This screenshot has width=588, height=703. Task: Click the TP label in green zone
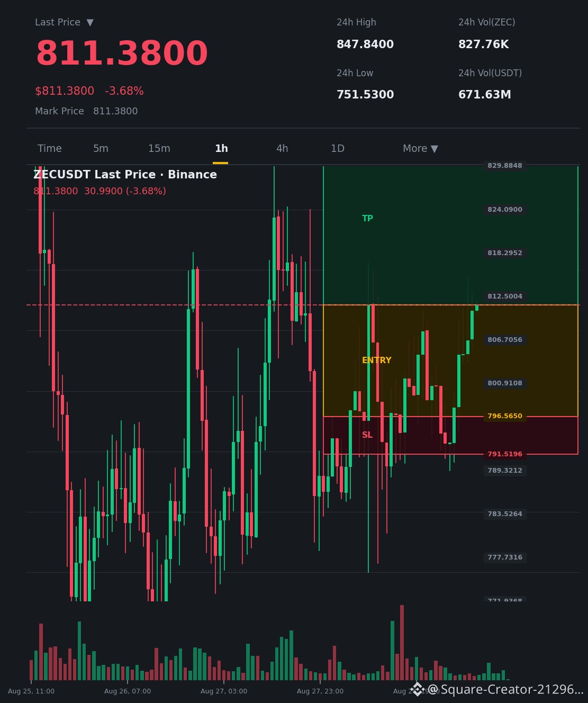pyautogui.click(x=367, y=219)
